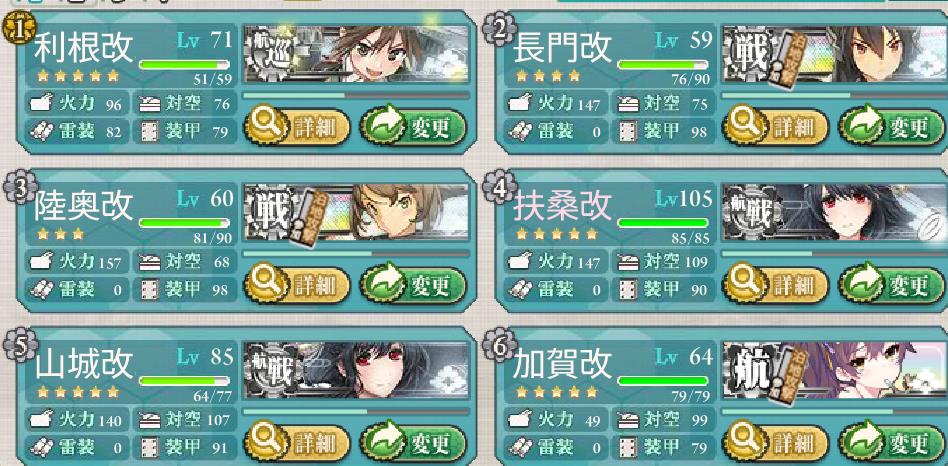
Task: Click 陸奥改 green HP bar
Action: click(x=184, y=223)
